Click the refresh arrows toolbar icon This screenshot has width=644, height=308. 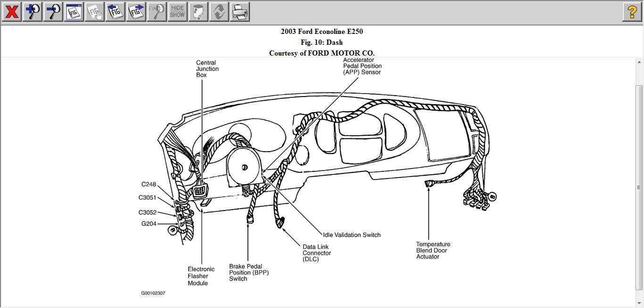pyautogui.click(x=219, y=12)
